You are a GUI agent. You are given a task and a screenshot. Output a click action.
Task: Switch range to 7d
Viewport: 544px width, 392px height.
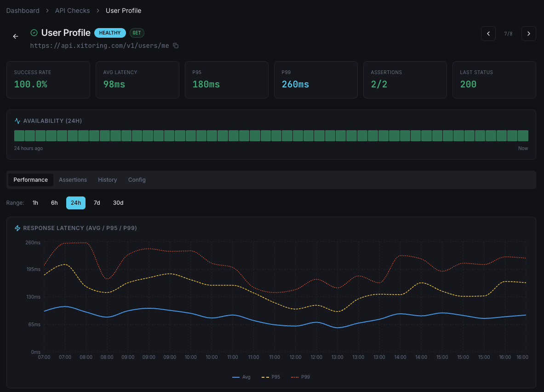coord(97,202)
